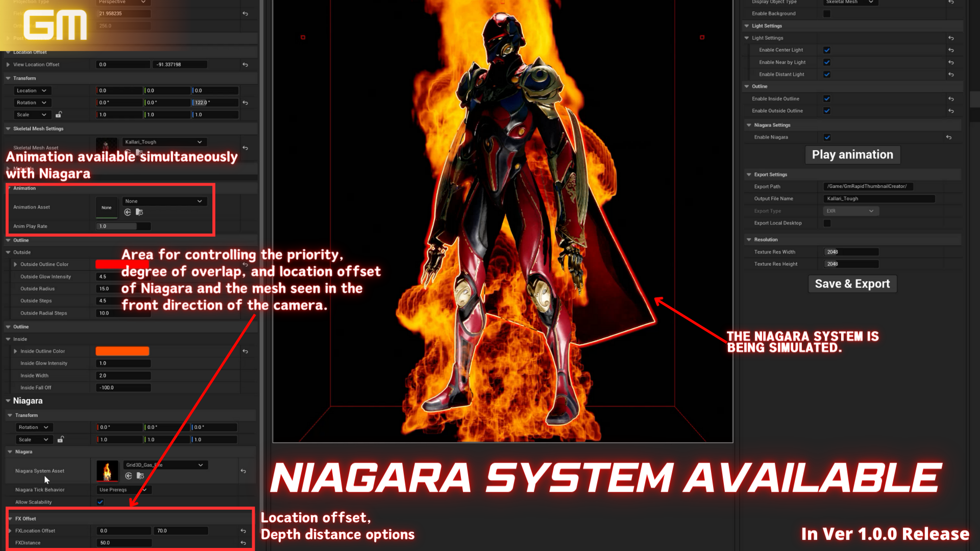Expand Outside Outline Color row

point(15,264)
